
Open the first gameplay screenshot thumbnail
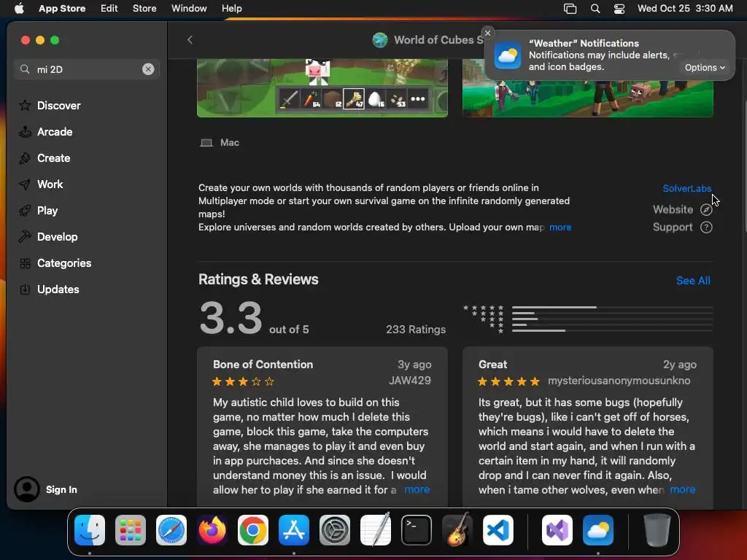point(322,88)
